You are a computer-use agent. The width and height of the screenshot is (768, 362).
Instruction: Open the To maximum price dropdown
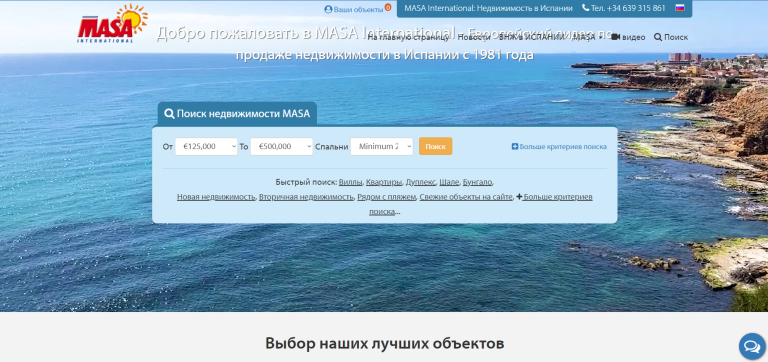pyautogui.click(x=282, y=146)
